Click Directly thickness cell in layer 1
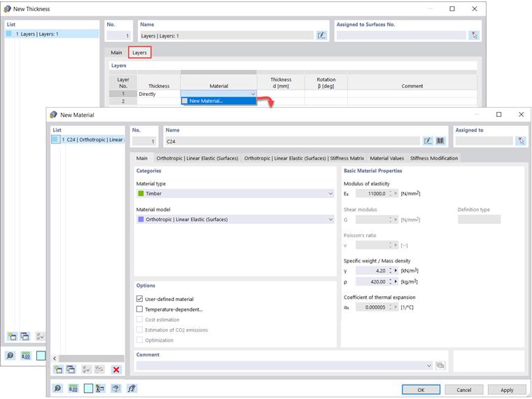This screenshot has height=399, width=532. 159,94
